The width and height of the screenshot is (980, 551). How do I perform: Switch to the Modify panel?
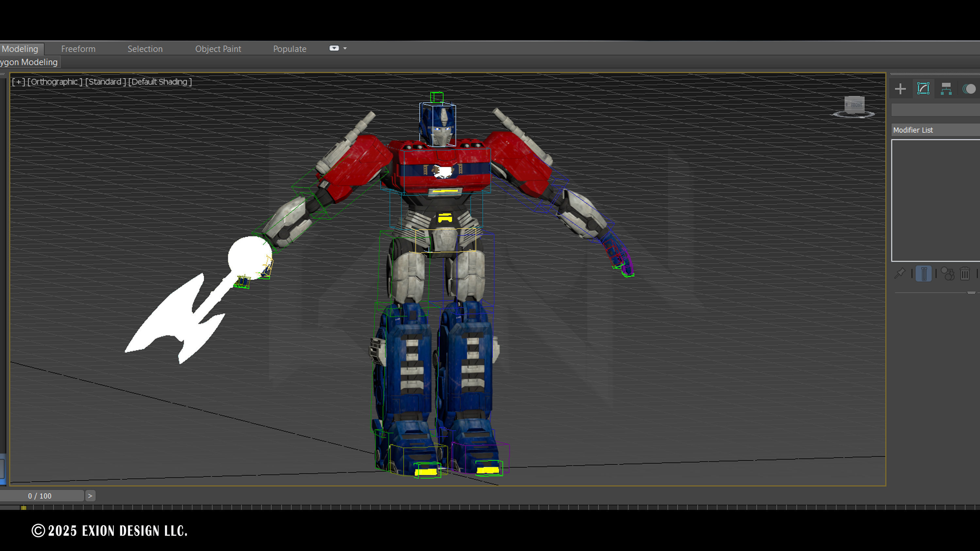[923, 89]
